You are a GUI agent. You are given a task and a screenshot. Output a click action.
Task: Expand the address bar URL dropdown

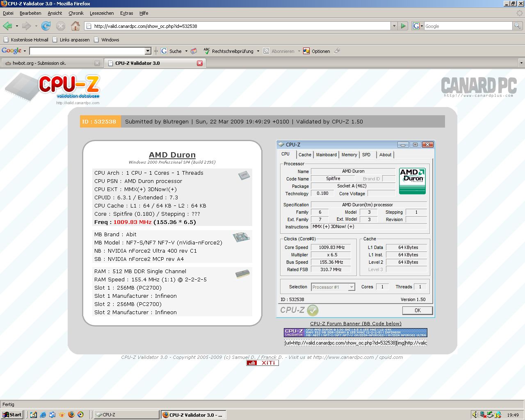(x=394, y=26)
